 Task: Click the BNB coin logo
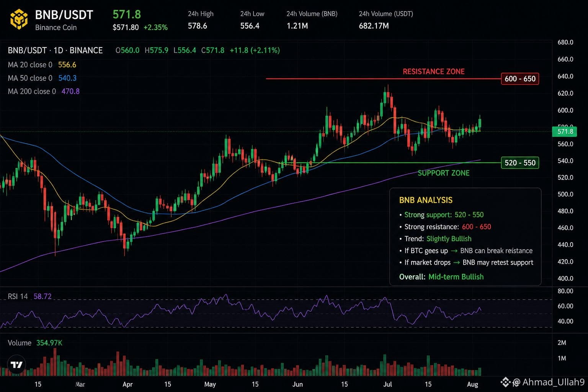coord(19,19)
